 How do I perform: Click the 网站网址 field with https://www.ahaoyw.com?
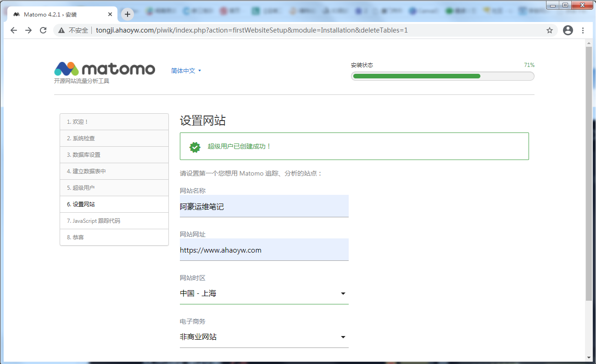264,250
